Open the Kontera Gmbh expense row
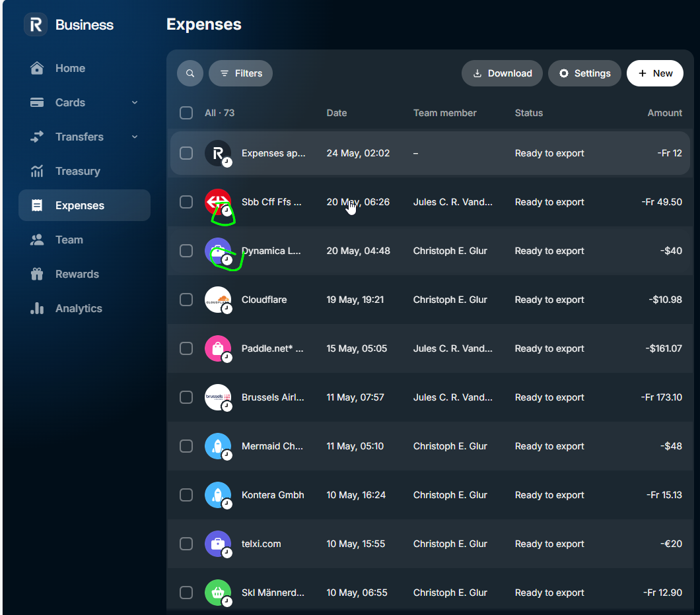Viewport: 700px width, 615px height. [x=431, y=495]
